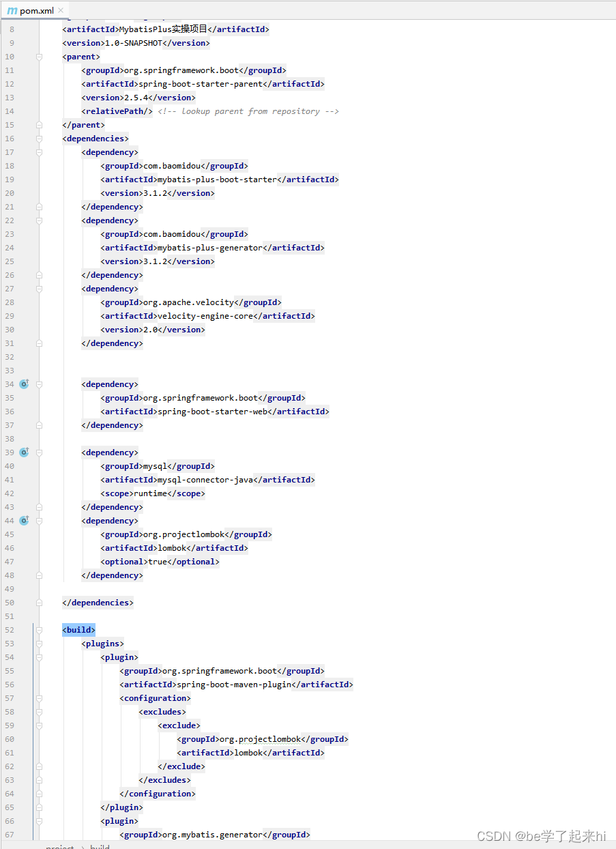Click the spring-boot-starter-web artifactId value
The height and width of the screenshot is (849, 616).
(212, 412)
